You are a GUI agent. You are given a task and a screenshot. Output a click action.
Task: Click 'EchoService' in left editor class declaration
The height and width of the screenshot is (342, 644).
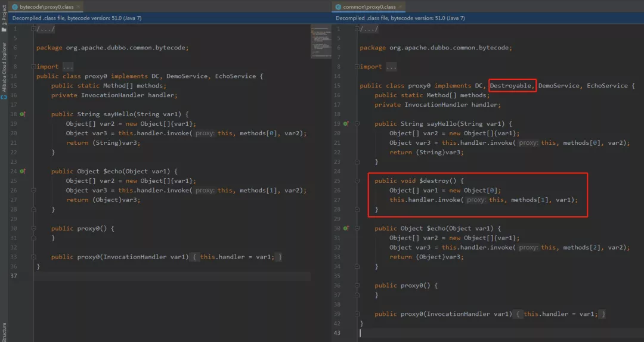click(x=236, y=76)
